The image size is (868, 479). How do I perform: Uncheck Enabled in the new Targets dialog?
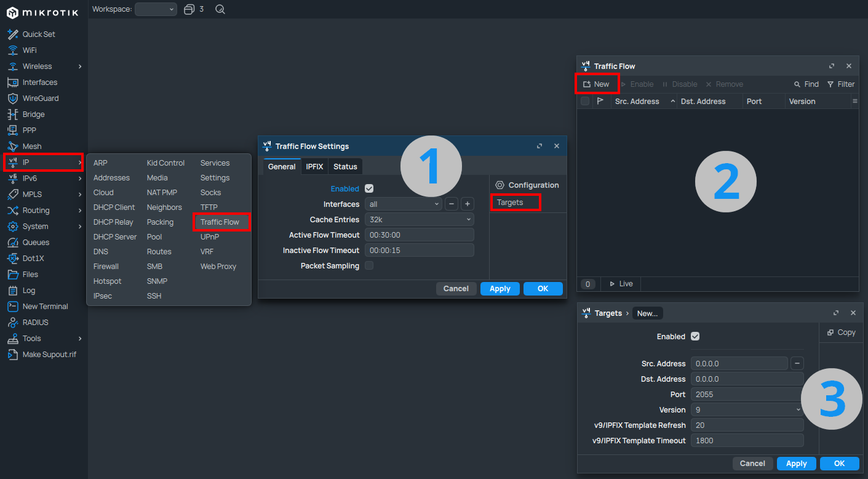pos(695,337)
